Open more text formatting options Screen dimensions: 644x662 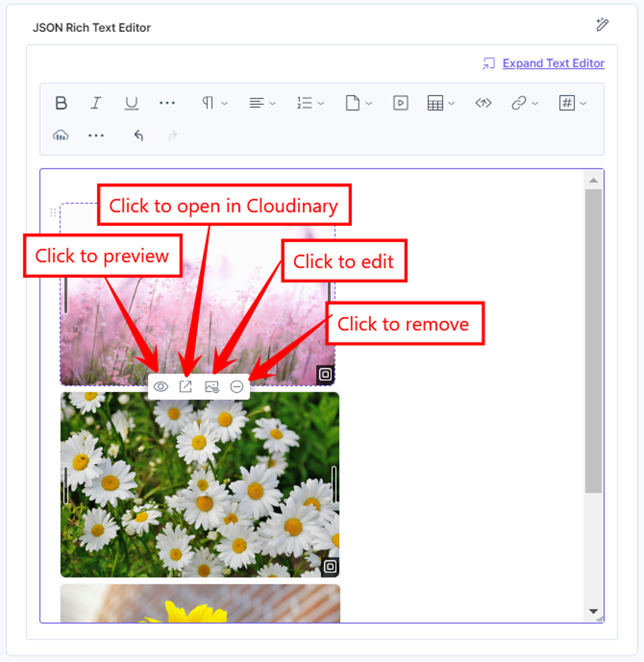tap(167, 103)
